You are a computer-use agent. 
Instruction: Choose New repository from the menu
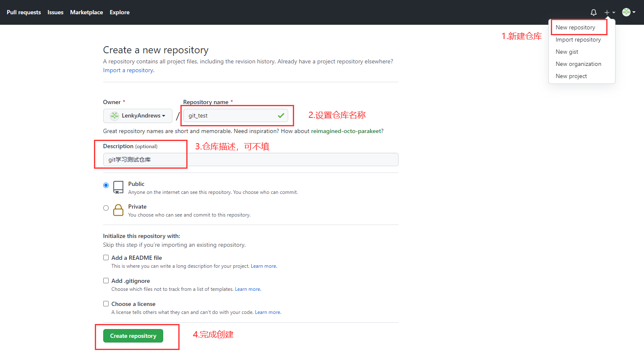pyautogui.click(x=575, y=27)
